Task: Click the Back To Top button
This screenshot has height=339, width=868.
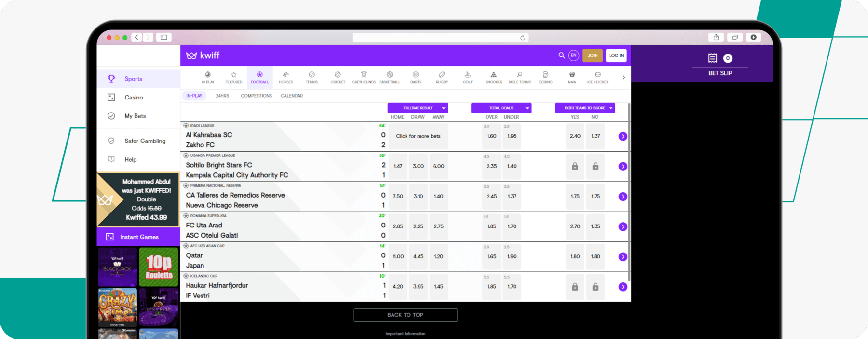Action: pos(406,315)
